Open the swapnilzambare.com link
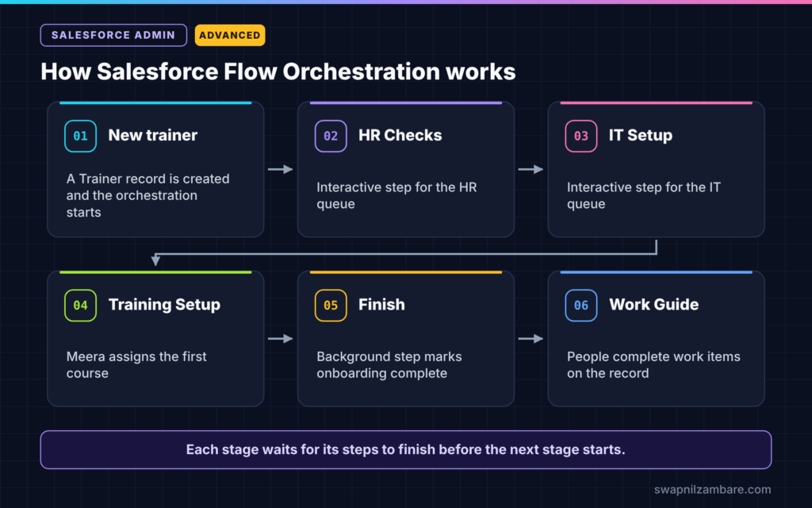 (713, 489)
